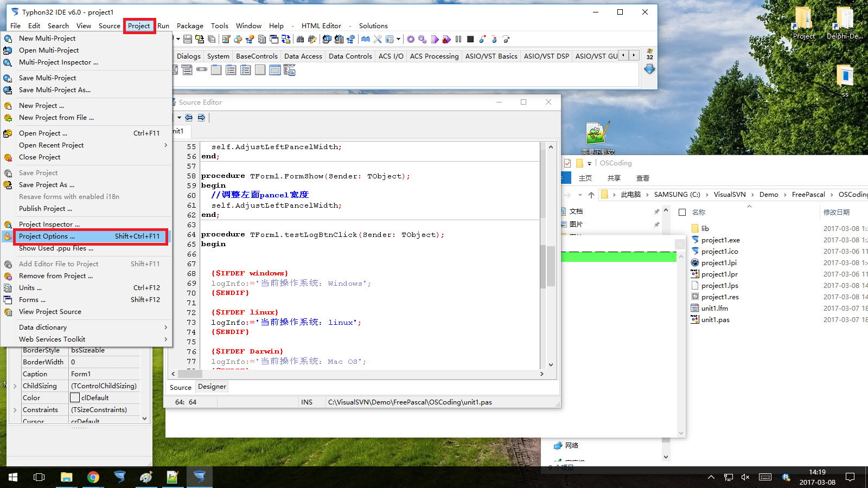Click the double purple gears Build icon
The width and height of the screenshot is (868, 488).
coord(423,39)
